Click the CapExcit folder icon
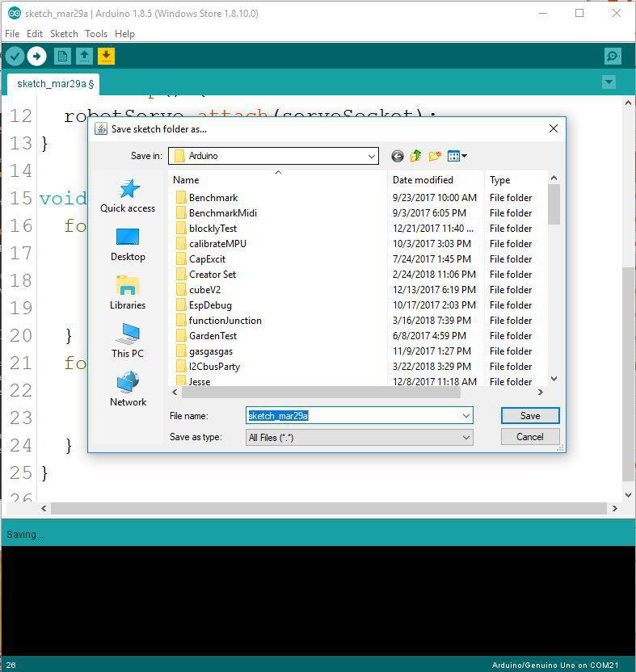The width and height of the screenshot is (636, 672). pyautogui.click(x=181, y=259)
